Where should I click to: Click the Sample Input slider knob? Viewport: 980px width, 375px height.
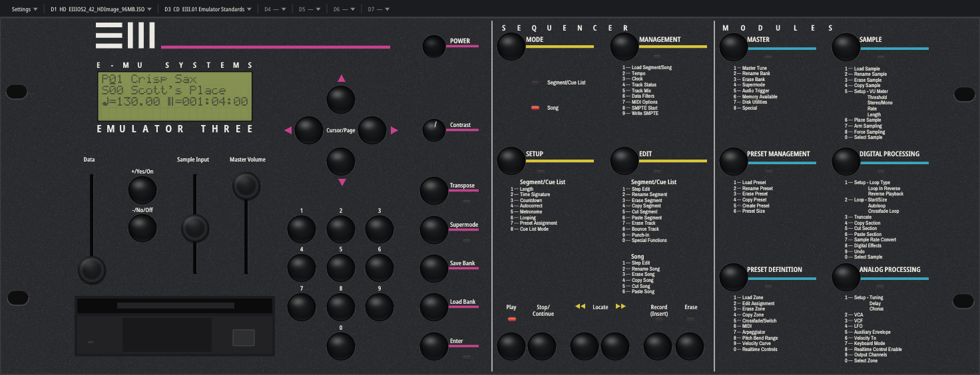point(195,228)
